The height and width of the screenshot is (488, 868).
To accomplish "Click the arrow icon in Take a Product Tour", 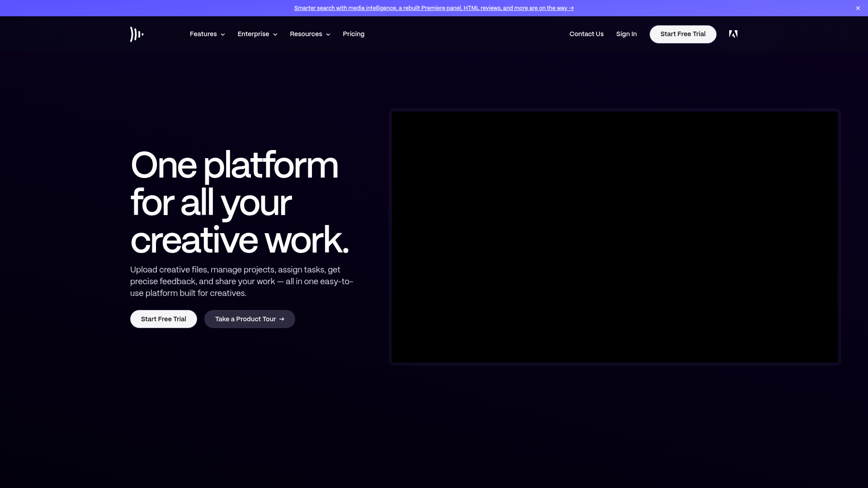I will 282,319.
